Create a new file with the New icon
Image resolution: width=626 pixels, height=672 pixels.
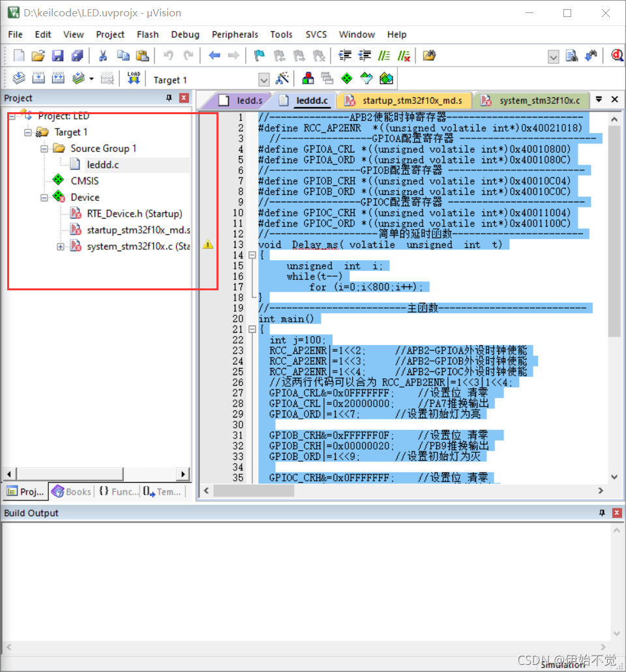pos(19,55)
